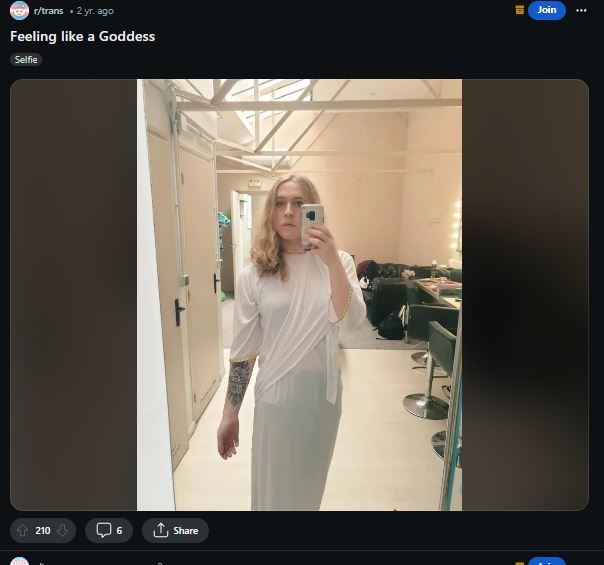
Task: Upvote the post
Action: [x=22, y=530]
